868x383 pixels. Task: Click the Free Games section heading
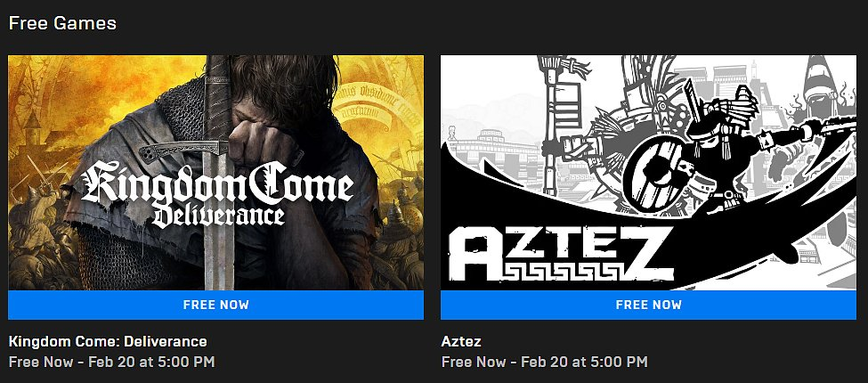click(62, 23)
